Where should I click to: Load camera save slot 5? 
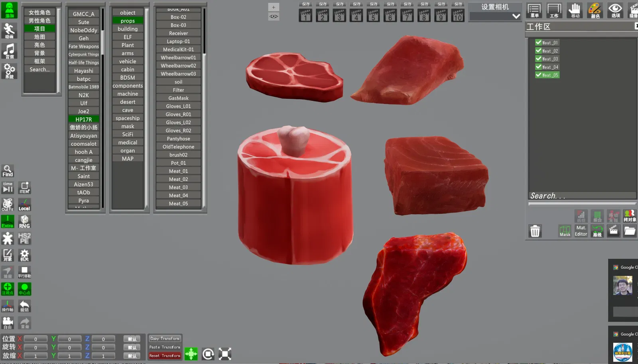pos(373,16)
